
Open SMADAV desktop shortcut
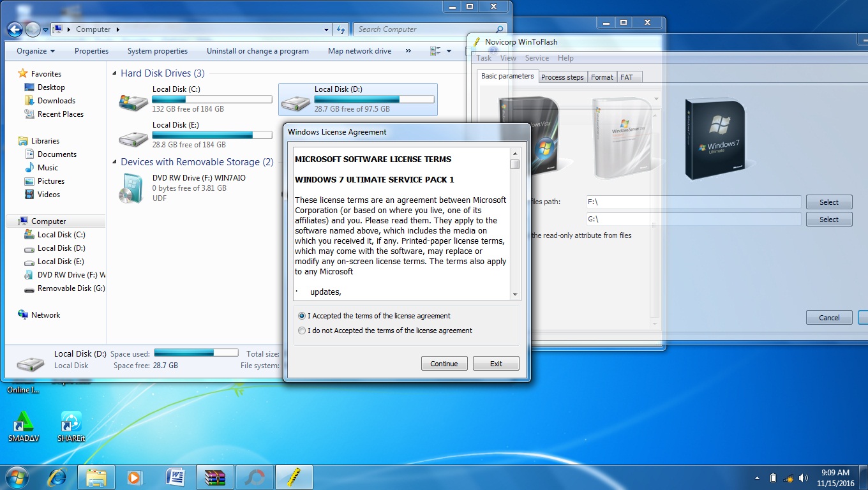[24, 426]
